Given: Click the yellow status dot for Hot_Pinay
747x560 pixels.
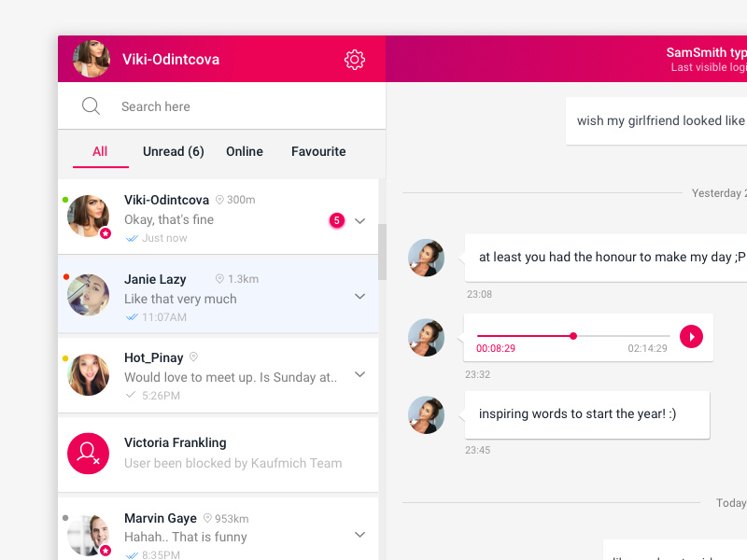Looking at the screenshot, I should [x=65, y=358].
